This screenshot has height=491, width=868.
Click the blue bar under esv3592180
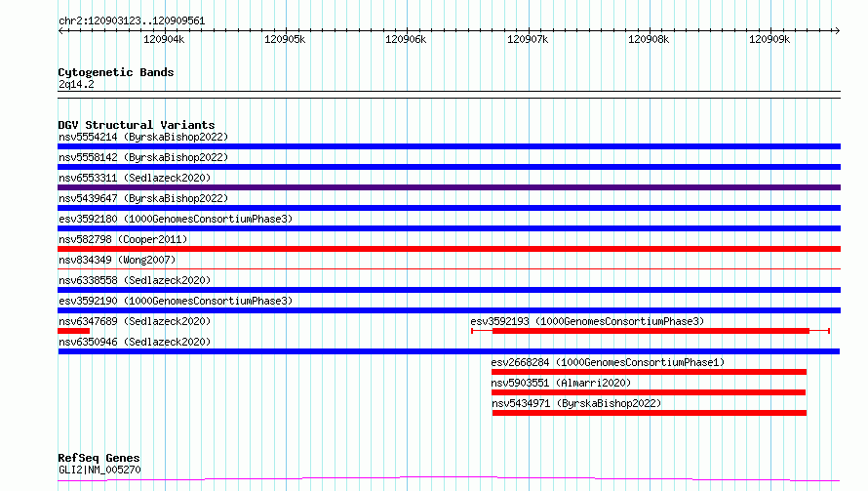449,228
